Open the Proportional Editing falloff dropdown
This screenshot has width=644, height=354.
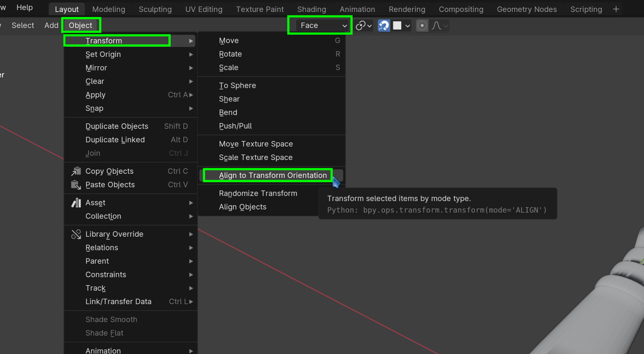click(440, 26)
